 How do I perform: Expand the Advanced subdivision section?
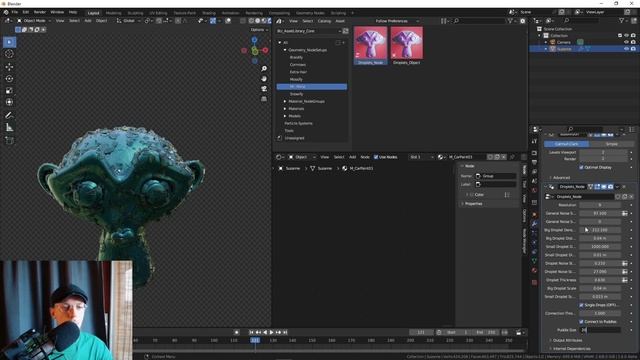(x=559, y=178)
